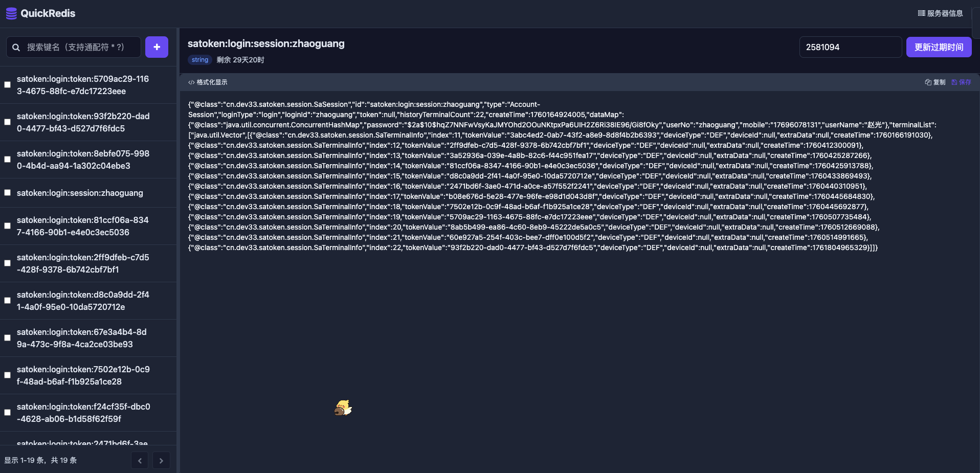This screenshot has width=980, height=473.
Task: Go to next page of keys
Action: coord(161,460)
